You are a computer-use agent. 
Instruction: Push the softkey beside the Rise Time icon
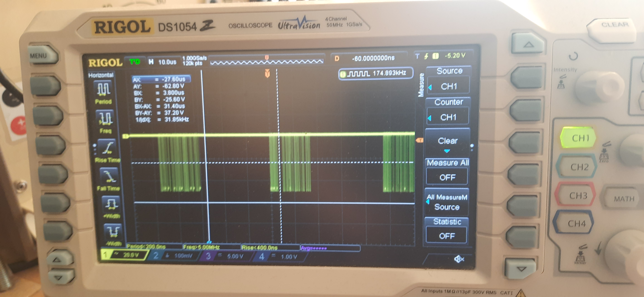[x=51, y=145]
